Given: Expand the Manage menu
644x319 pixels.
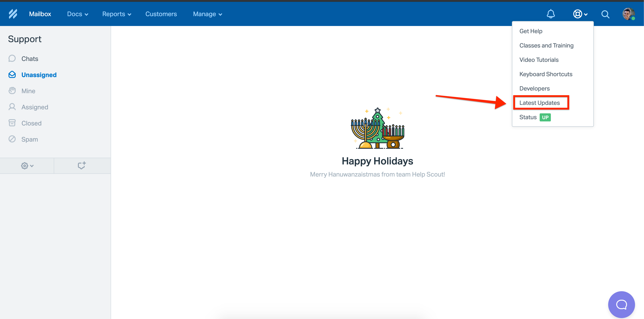Looking at the screenshot, I should 207,14.
